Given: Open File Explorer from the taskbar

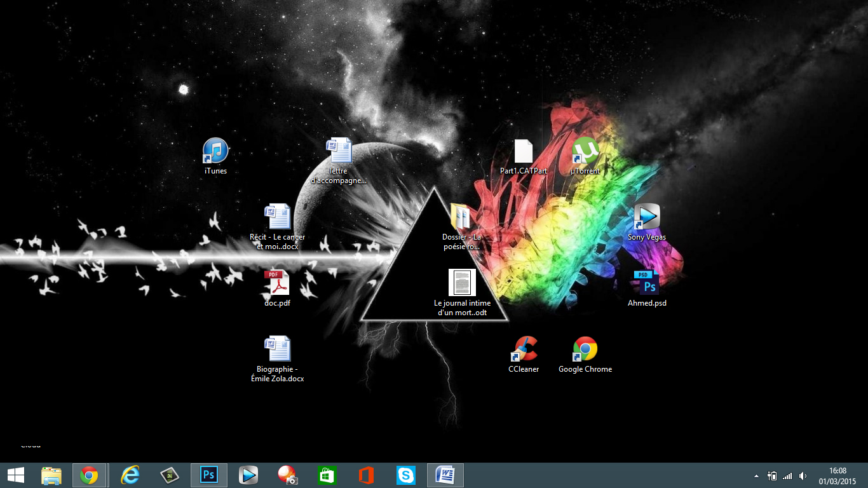Looking at the screenshot, I should [x=51, y=475].
